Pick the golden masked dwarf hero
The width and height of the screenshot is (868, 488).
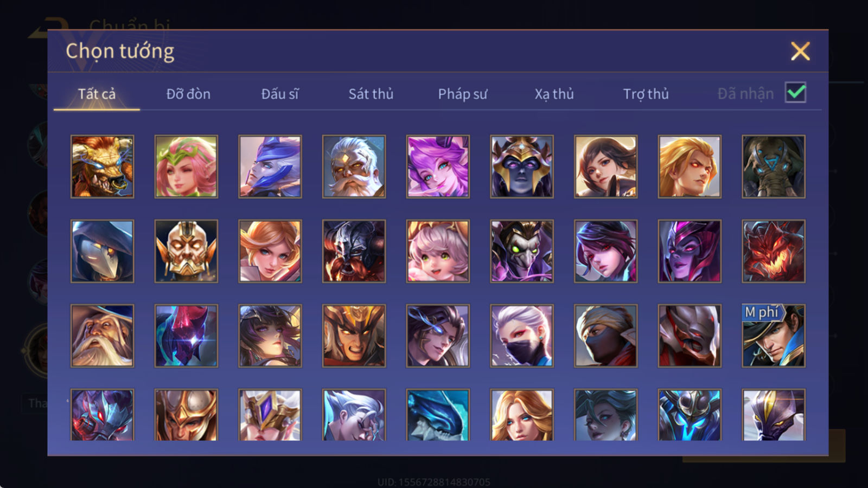(x=186, y=251)
